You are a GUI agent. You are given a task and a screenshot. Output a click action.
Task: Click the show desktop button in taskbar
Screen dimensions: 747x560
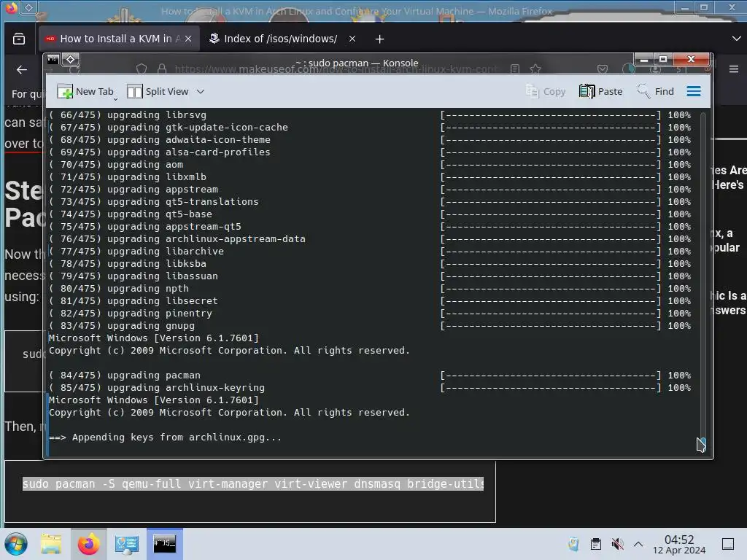(728, 544)
